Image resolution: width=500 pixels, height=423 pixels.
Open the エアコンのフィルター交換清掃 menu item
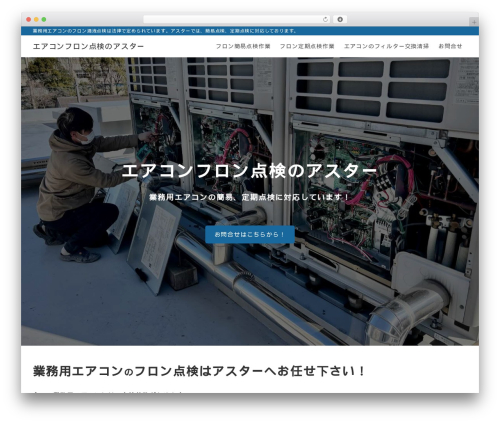(x=386, y=46)
